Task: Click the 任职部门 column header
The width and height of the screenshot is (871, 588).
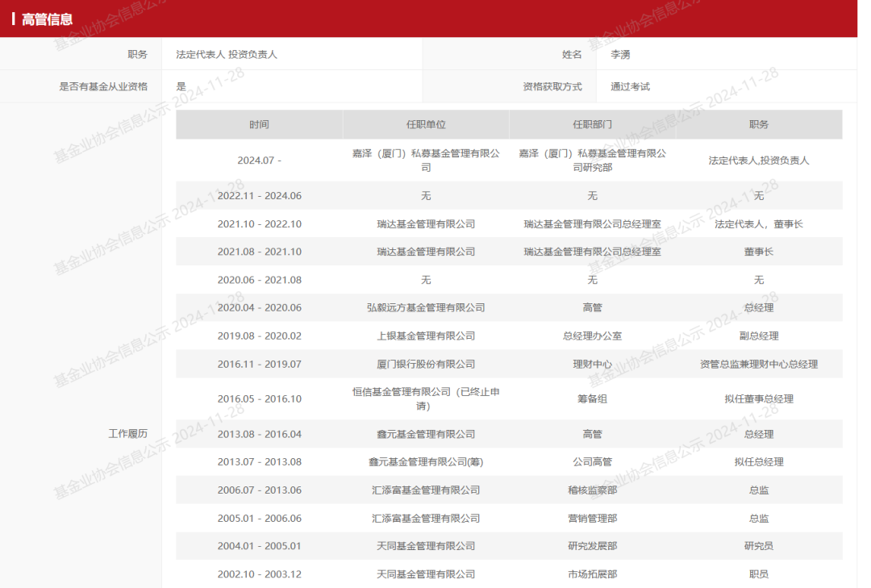Action: click(592, 124)
